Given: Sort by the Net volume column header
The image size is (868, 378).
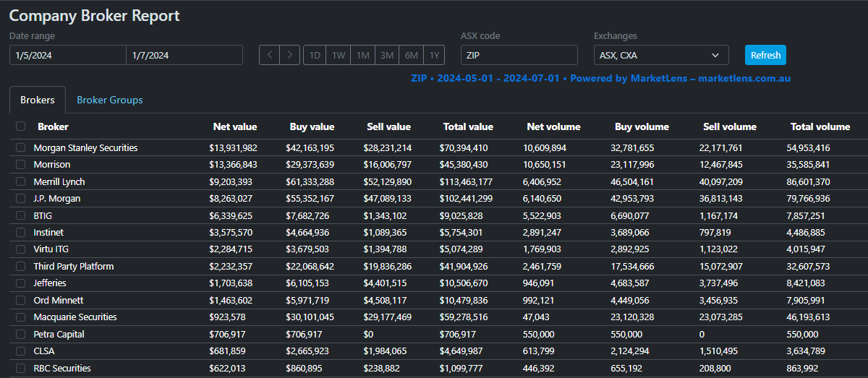Looking at the screenshot, I should click(x=553, y=126).
